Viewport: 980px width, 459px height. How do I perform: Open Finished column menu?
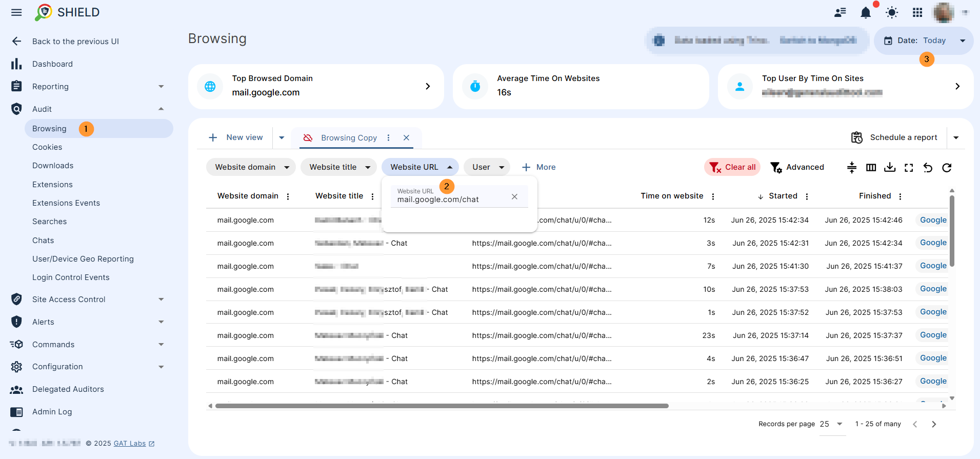(900, 196)
